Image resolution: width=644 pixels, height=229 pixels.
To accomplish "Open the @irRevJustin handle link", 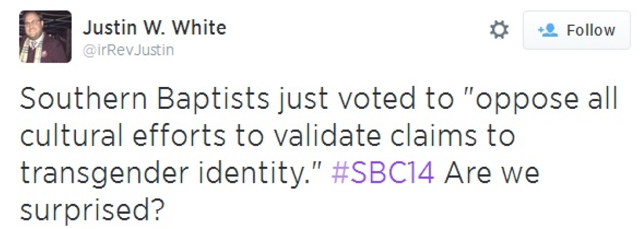I will (x=128, y=50).
